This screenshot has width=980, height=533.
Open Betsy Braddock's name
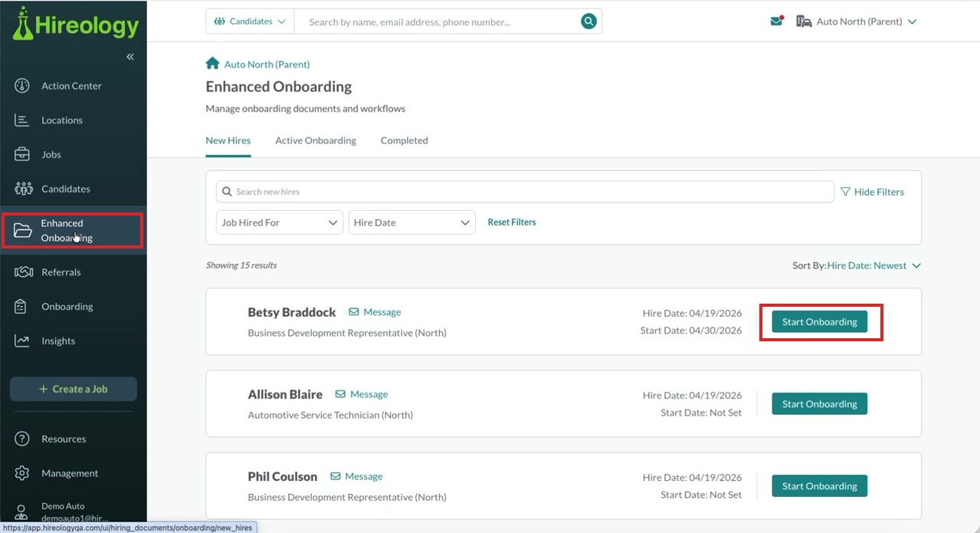[292, 312]
